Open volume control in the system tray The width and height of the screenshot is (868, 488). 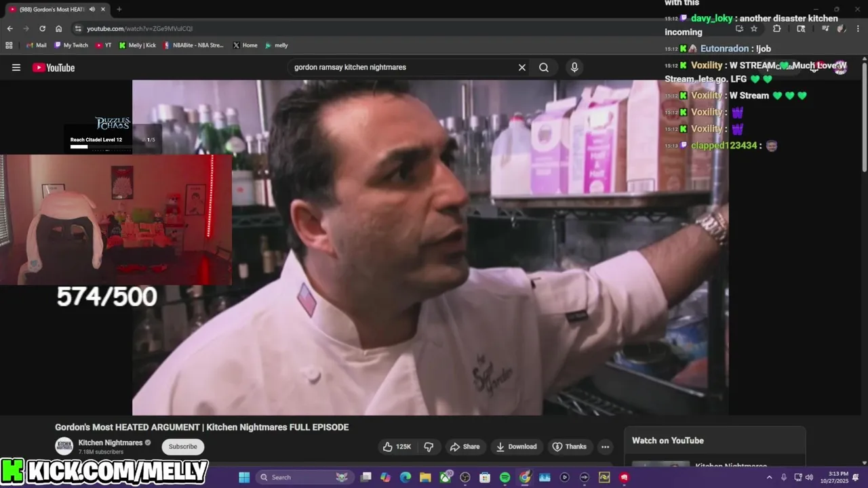(x=809, y=477)
